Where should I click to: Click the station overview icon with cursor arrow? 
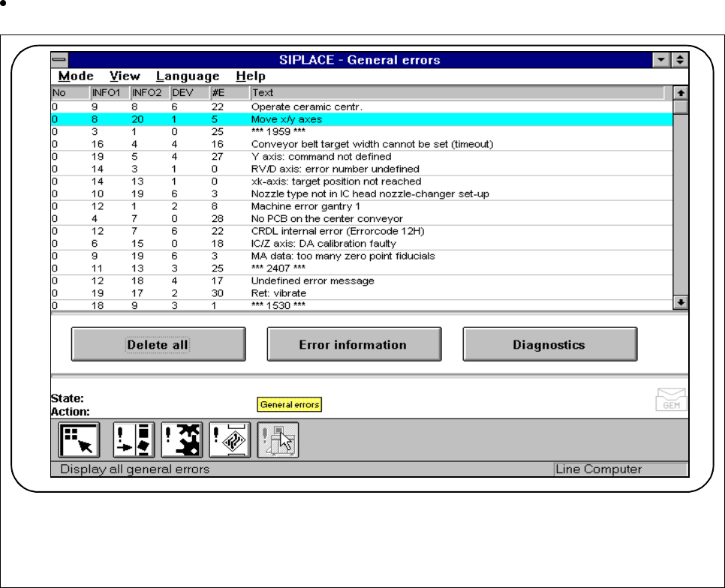[79, 440]
